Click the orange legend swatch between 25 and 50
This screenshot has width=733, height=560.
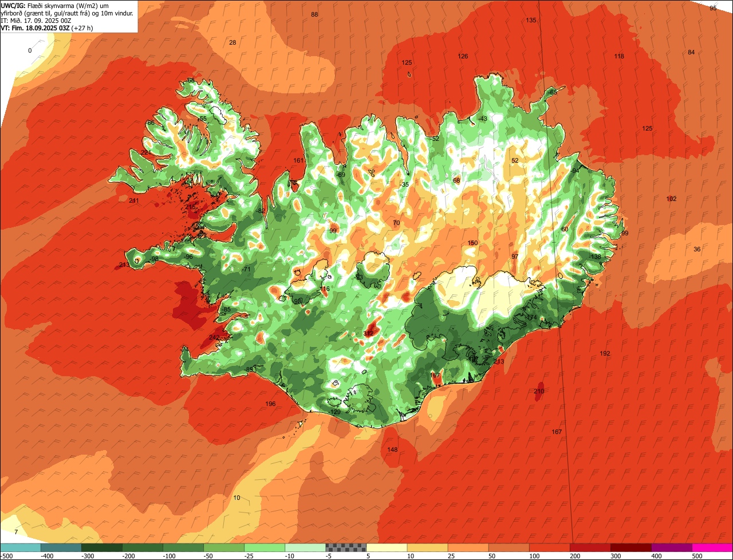click(x=468, y=547)
